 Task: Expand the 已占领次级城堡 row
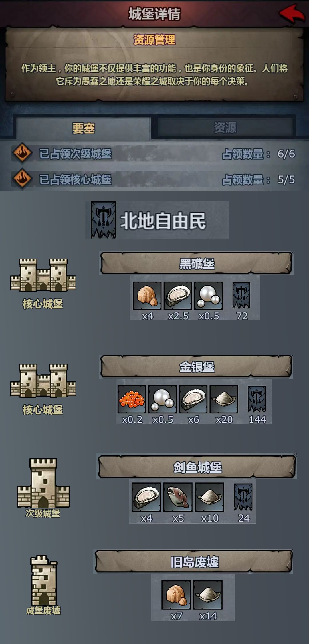[154, 154]
